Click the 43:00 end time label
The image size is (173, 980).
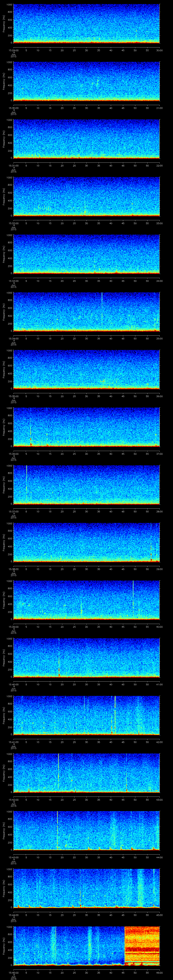point(159,800)
